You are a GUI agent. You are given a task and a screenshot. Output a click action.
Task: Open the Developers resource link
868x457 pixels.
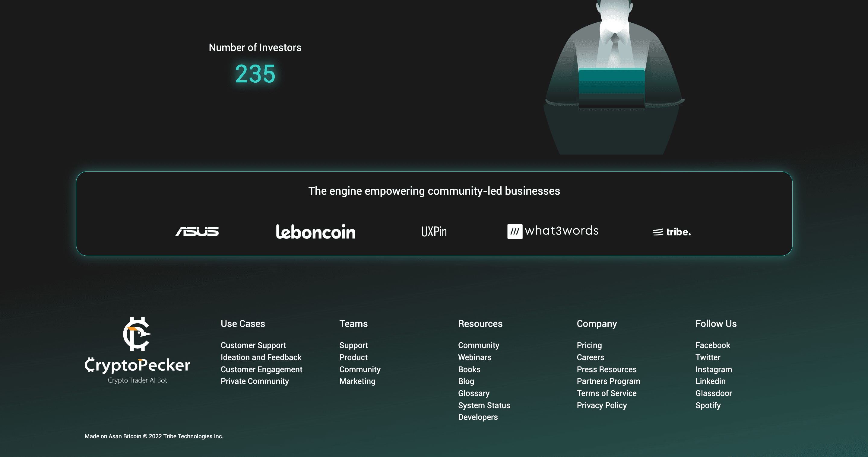[x=477, y=417]
